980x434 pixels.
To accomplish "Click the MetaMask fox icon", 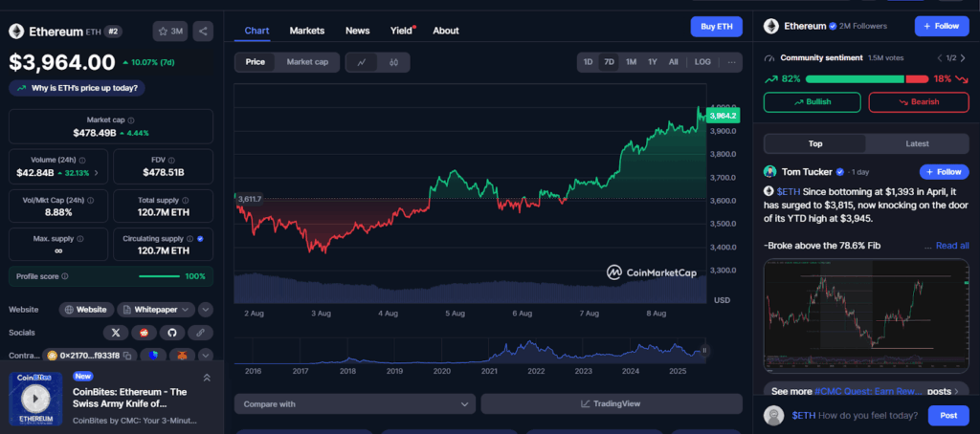I will tap(182, 356).
